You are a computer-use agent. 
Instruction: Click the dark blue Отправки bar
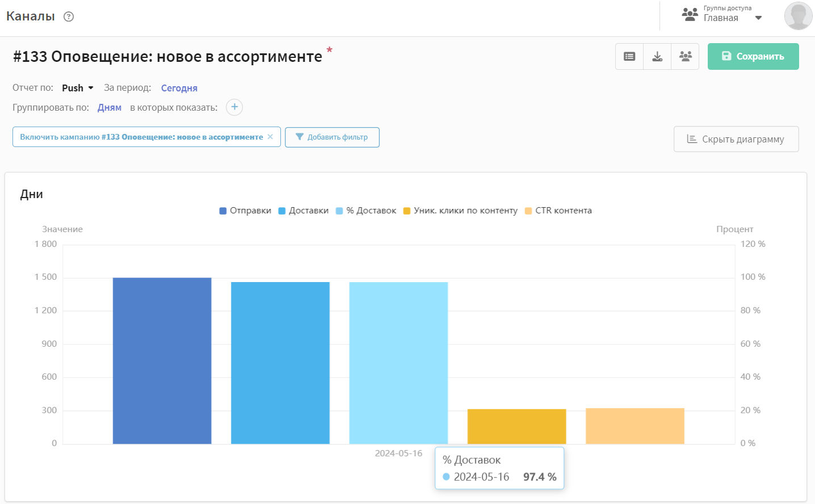[162, 360]
